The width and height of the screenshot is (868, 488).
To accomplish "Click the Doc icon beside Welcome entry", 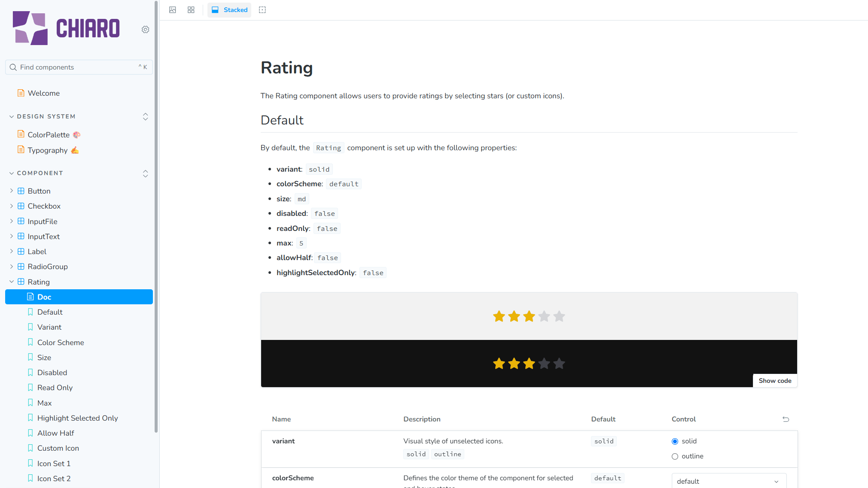I will coord(21,93).
